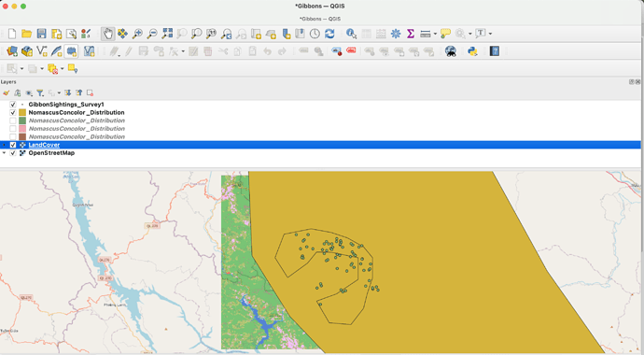The image size is (644, 355).
Task: Open the Measure tool dropdown arrow
Action: click(435, 34)
